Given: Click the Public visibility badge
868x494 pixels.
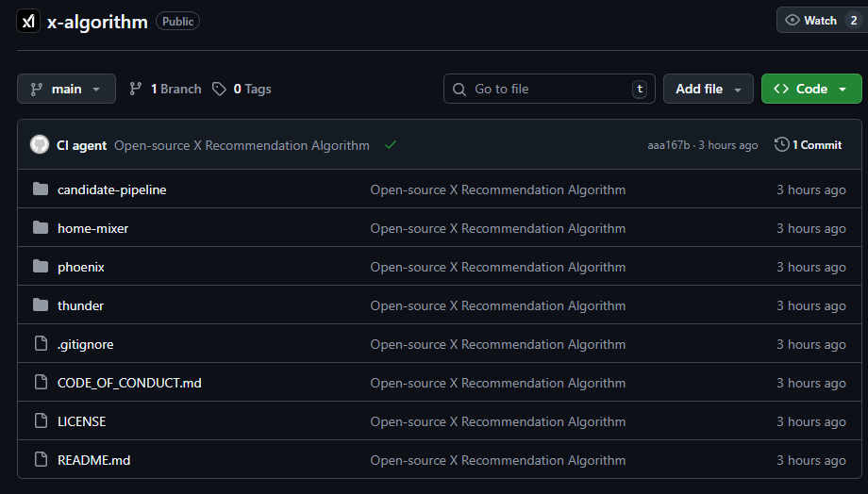Looking at the screenshot, I should pyautogui.click(x=177, y=21).
